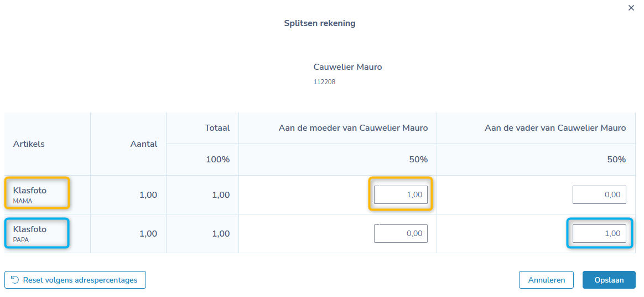Click the student number 112208
This screenshot has height=297, width=644.
click(x=324, y=82)
